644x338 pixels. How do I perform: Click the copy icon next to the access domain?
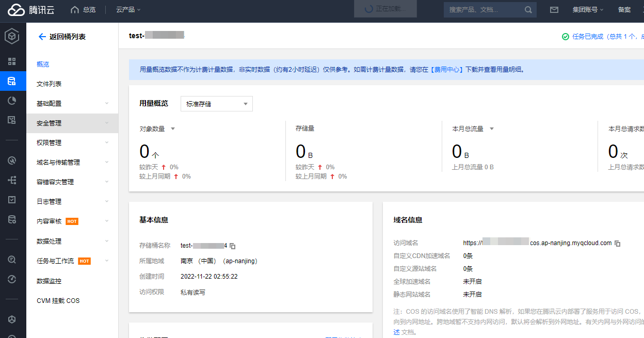[x=617, y=243]
